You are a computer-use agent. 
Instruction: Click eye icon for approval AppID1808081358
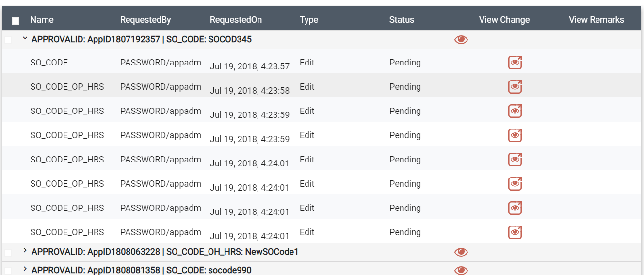[x=461, y=270]
